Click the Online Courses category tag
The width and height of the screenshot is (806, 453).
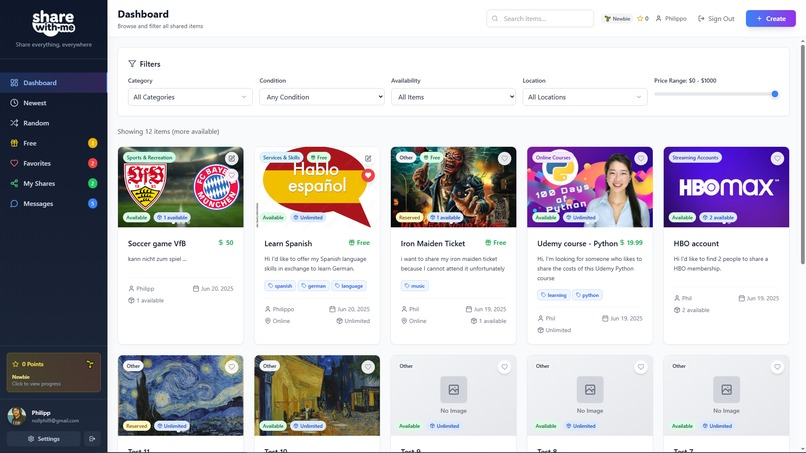click(553, 157)
